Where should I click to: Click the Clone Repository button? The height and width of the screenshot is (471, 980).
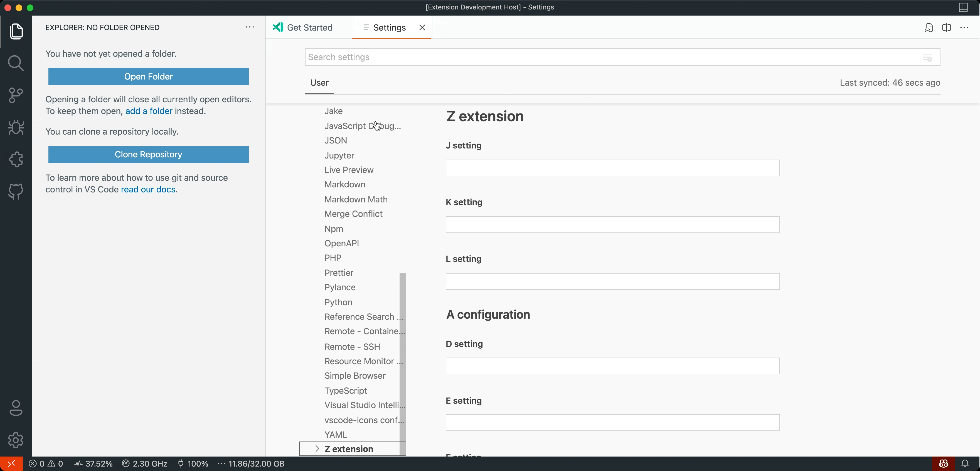pos(148,154)
